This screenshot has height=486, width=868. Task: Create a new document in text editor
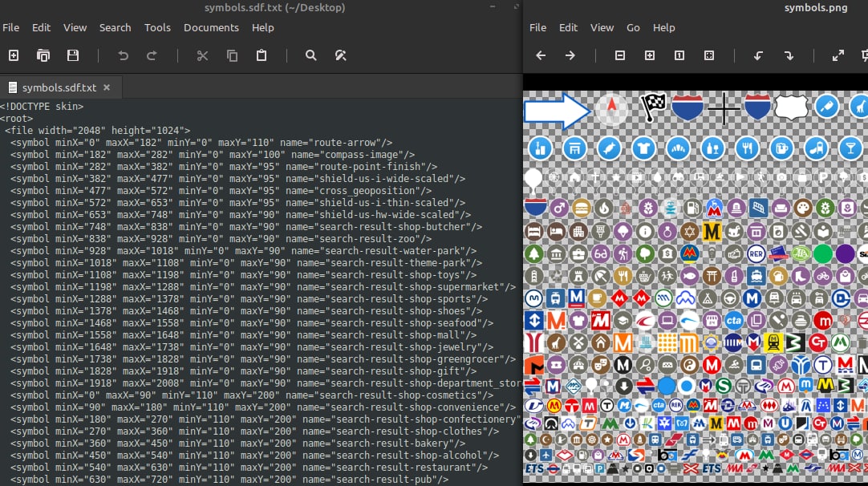pos(14,55)
